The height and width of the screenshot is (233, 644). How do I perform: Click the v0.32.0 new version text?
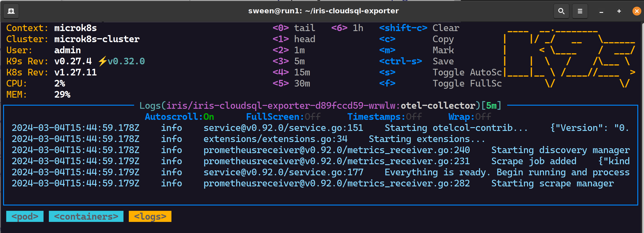click(126, 61)
